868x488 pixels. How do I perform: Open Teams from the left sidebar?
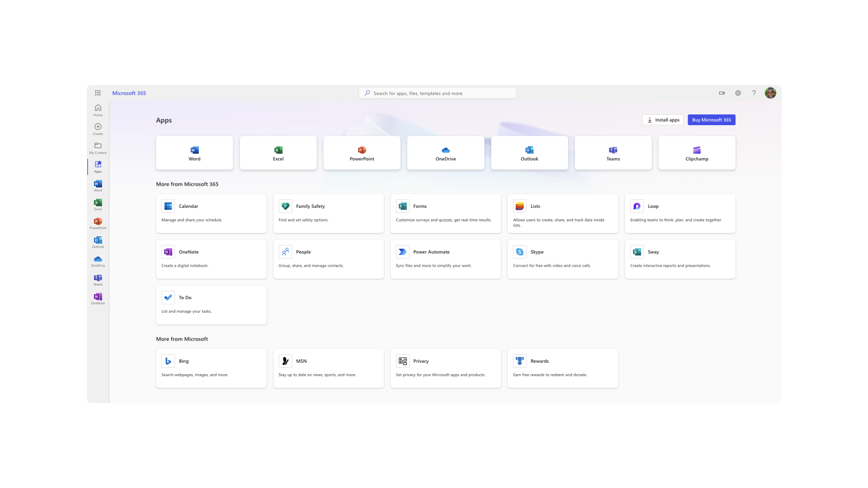pyautogui.click(x=98, y=280)
